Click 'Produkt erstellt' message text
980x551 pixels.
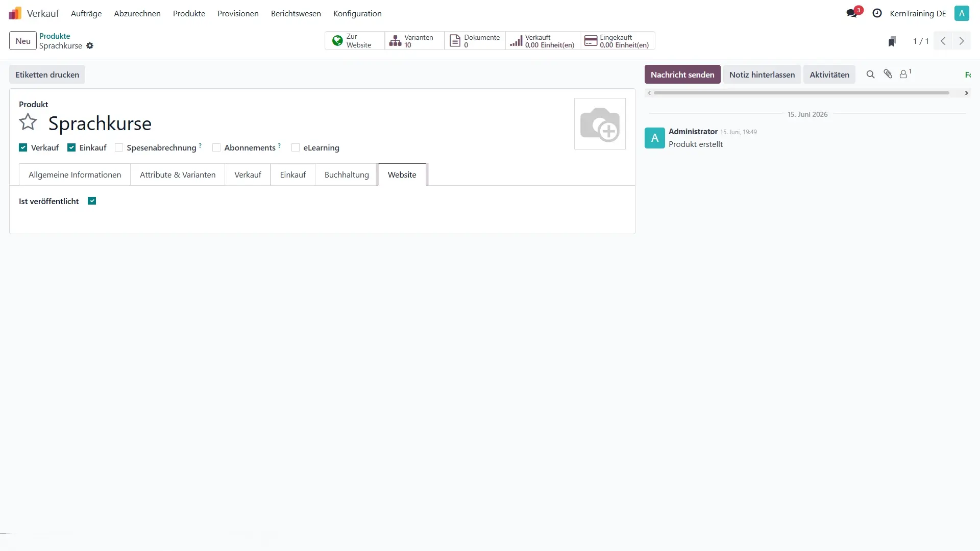tap(696, 144)
